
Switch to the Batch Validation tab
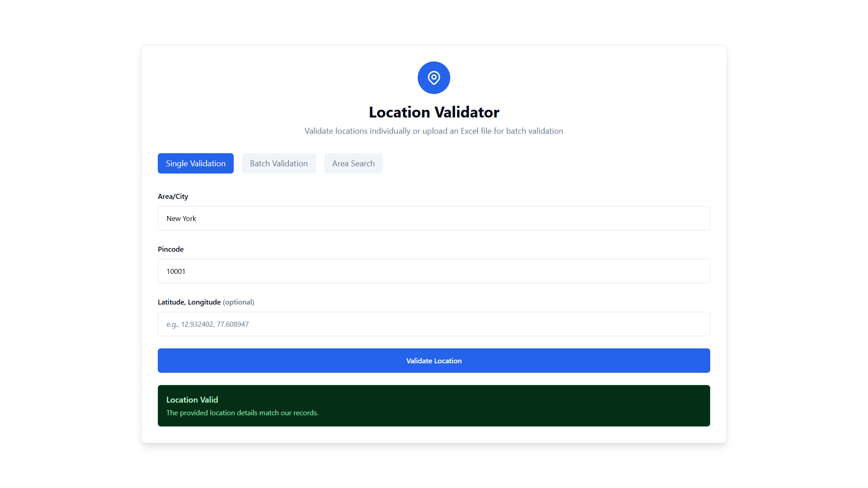[278, 163]
